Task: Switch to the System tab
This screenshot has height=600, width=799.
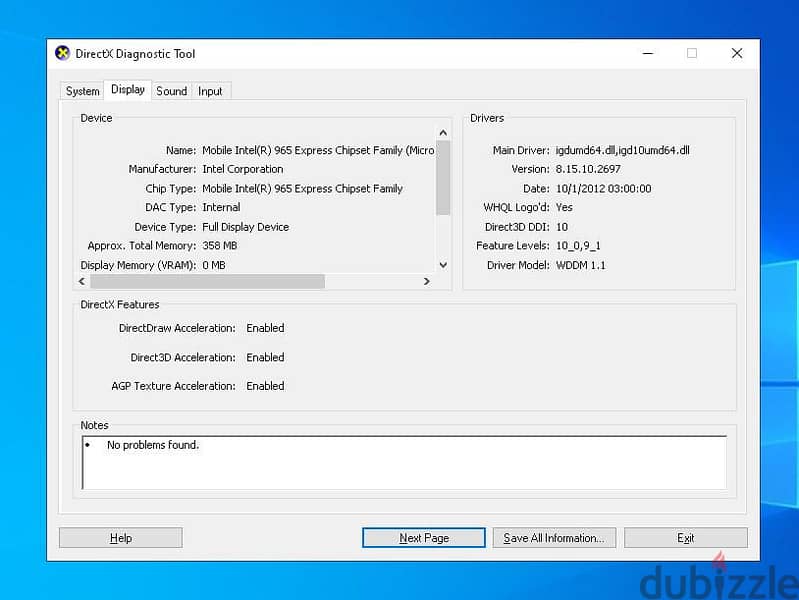Action: click(x=83, y=91)
